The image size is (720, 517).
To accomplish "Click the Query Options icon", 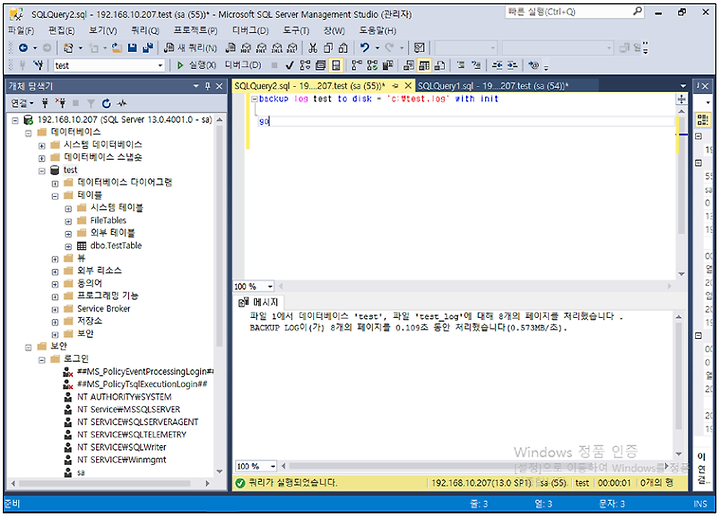I will click(321, 66).
